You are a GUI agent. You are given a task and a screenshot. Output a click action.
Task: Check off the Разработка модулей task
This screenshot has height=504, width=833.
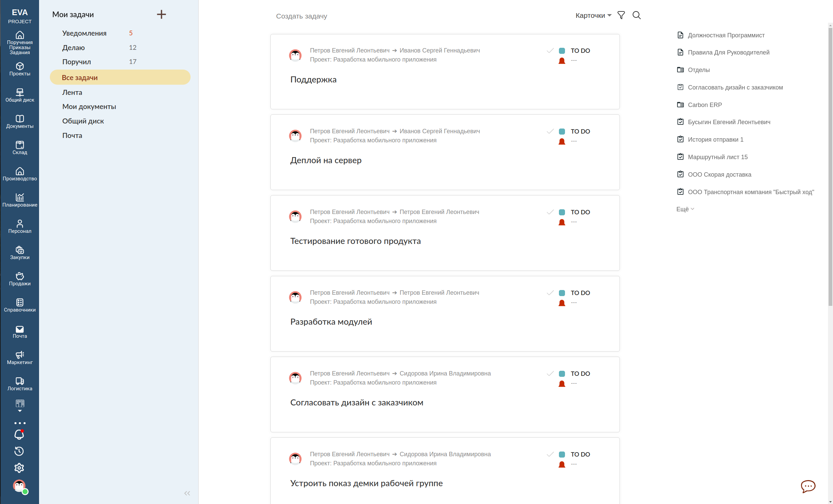click(550, 292)
